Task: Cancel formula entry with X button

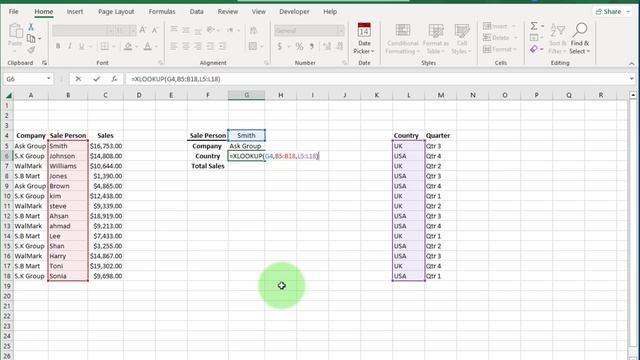Action: pos(78,79)
